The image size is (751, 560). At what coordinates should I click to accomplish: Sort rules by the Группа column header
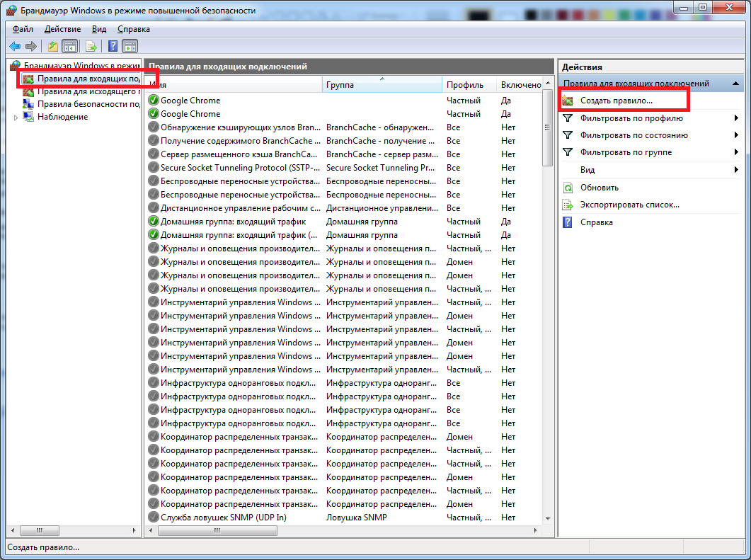point(382,85)
